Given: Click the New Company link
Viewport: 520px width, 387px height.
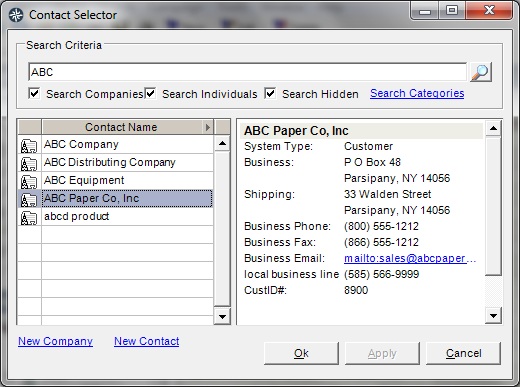Looking at the screenshot, I should (x=55, y=341).
